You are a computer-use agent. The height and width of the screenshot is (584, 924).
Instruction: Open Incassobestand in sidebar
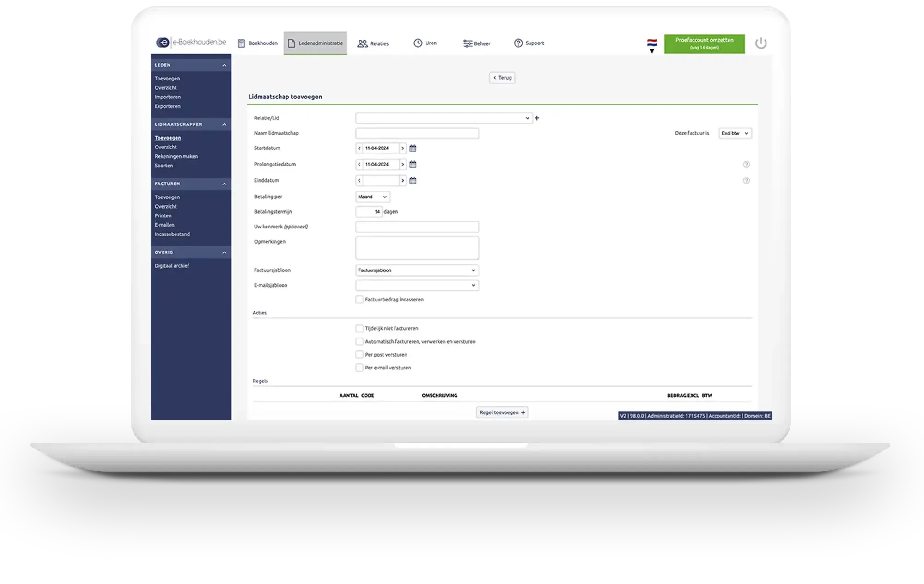coord(172,234)
